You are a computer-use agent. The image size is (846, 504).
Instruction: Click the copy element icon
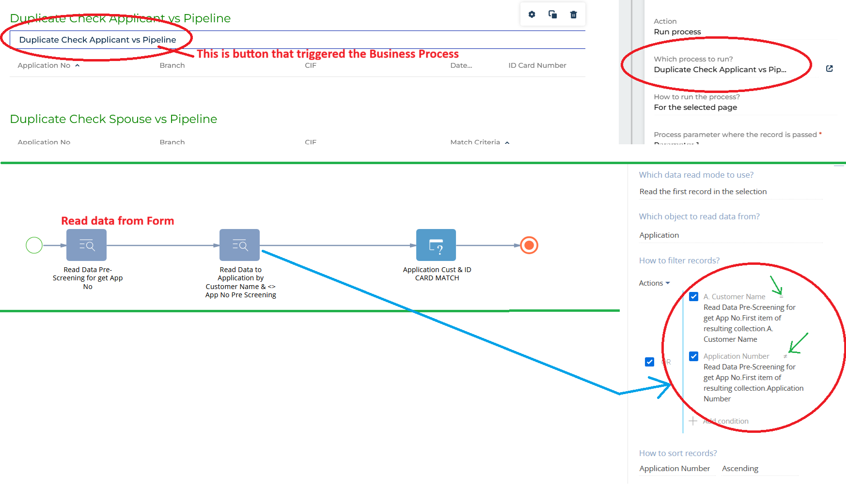(552, 15)
